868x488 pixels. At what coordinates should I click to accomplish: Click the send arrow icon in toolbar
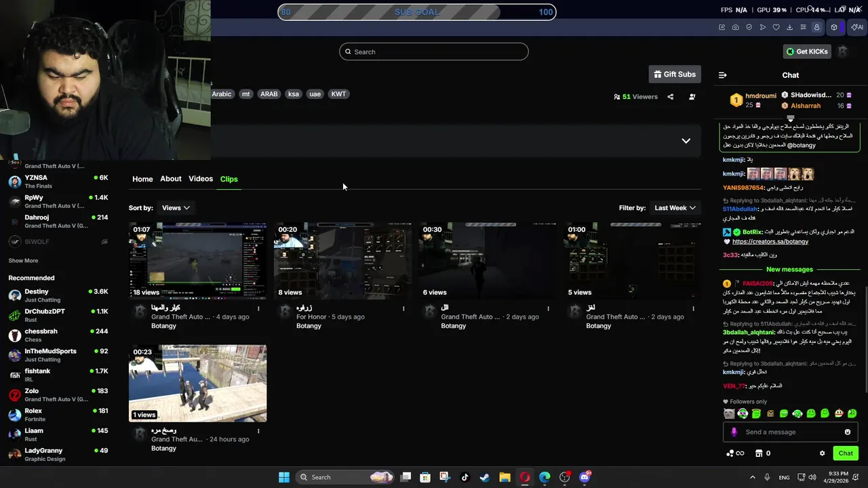coord(763,27)
